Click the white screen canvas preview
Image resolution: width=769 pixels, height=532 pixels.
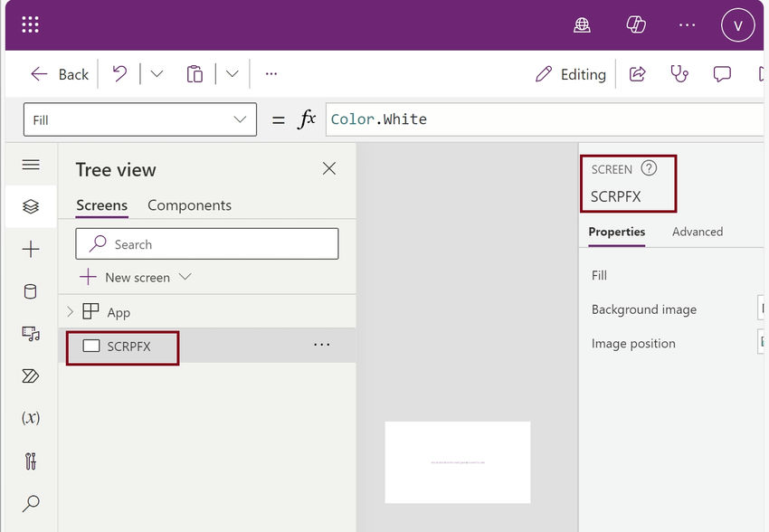(x=458, y=462)
